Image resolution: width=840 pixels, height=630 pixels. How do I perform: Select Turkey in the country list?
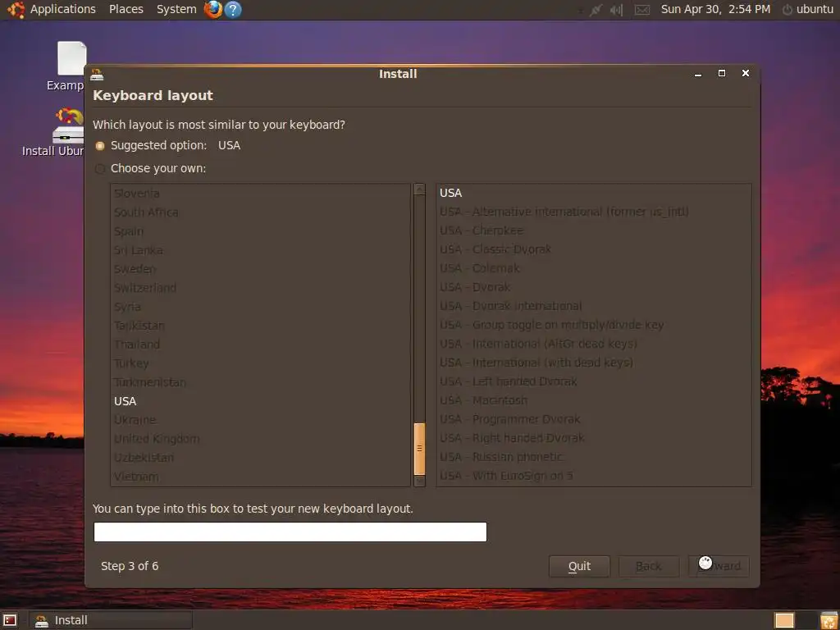click(260, 363)
